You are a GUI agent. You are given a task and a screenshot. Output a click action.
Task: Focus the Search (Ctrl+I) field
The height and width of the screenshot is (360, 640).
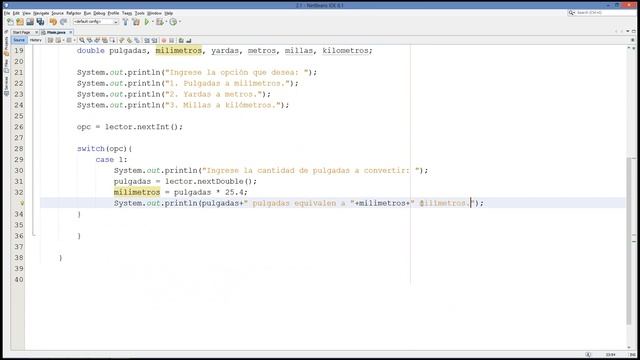tap(606, 13)
